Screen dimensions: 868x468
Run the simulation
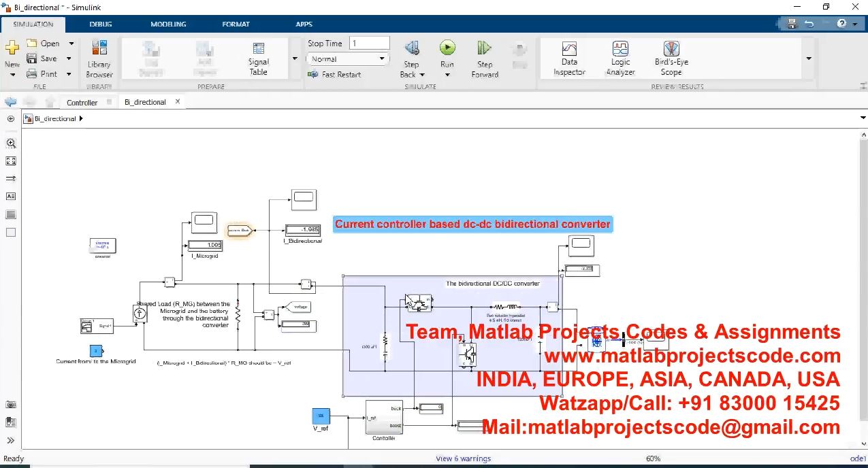(x=447, y=48)
